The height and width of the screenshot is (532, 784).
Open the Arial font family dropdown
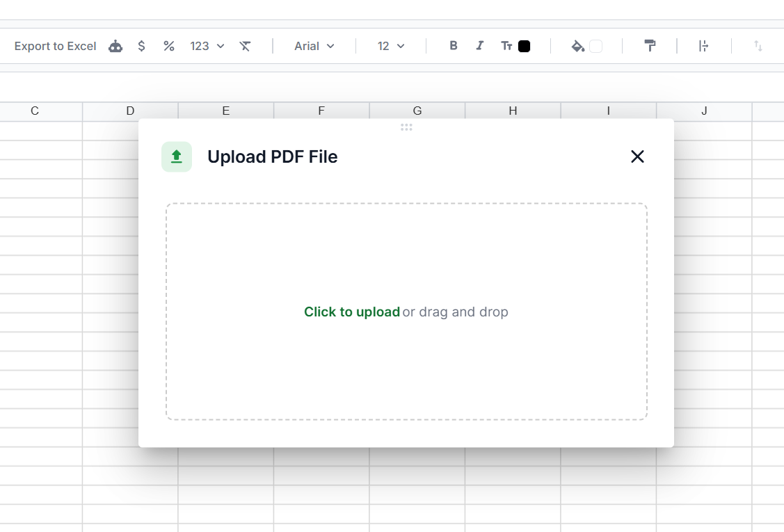tap(314, 46)
